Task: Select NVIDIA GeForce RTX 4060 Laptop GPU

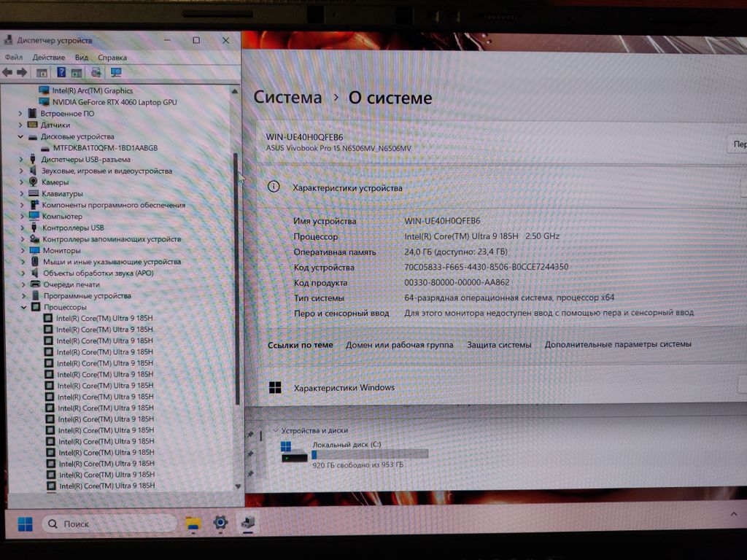Action: (115, 102)
